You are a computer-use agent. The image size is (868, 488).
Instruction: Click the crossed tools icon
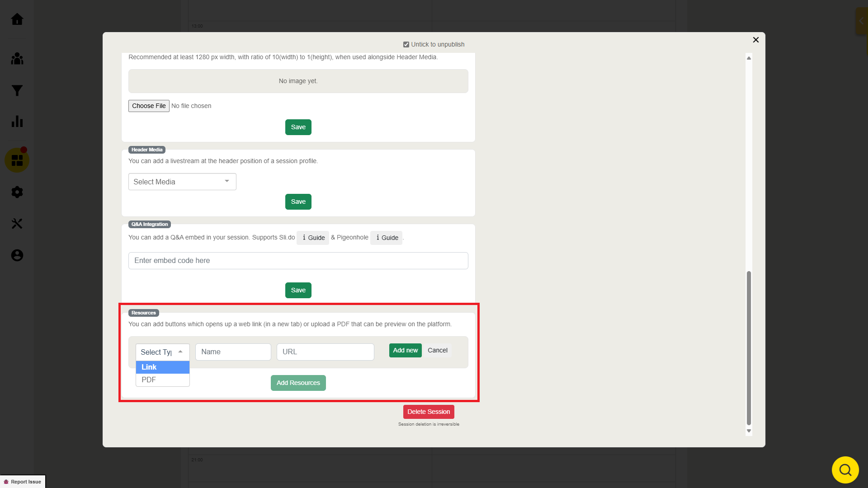point(17,224)
